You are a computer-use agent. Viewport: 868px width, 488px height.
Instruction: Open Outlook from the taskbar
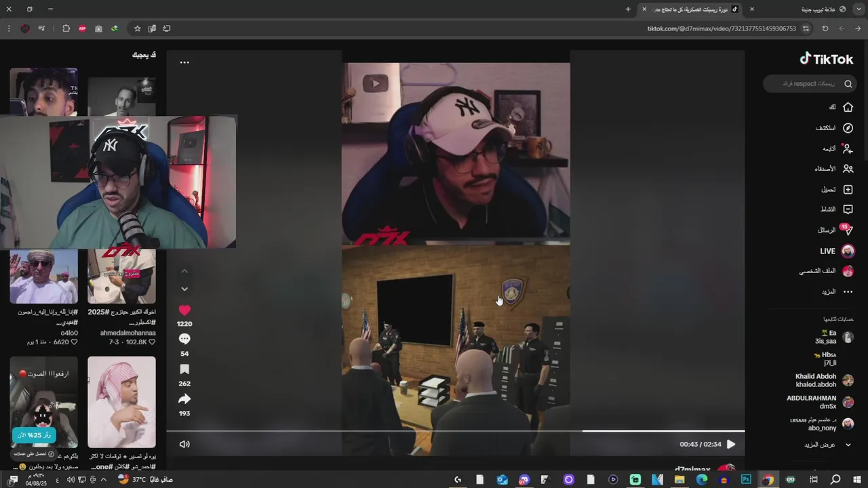click(502, 479)
